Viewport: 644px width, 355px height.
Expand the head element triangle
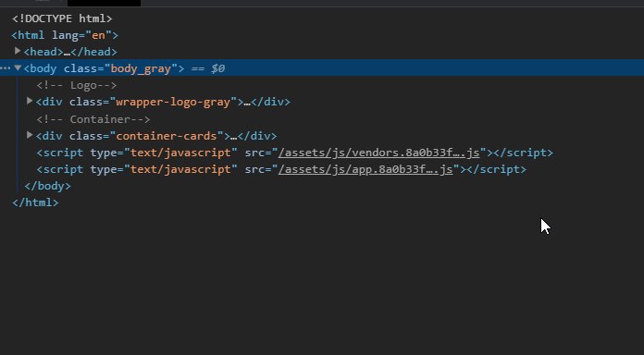coord(18,51)
